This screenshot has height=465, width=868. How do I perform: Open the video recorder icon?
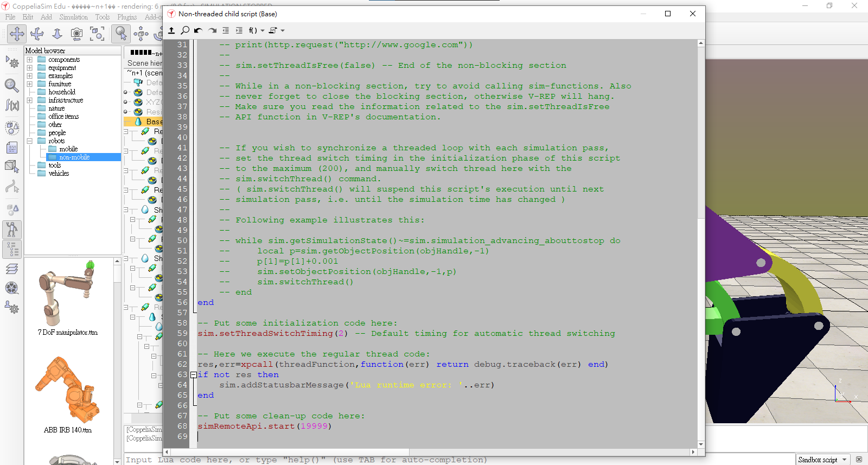(x=12, y=288)
